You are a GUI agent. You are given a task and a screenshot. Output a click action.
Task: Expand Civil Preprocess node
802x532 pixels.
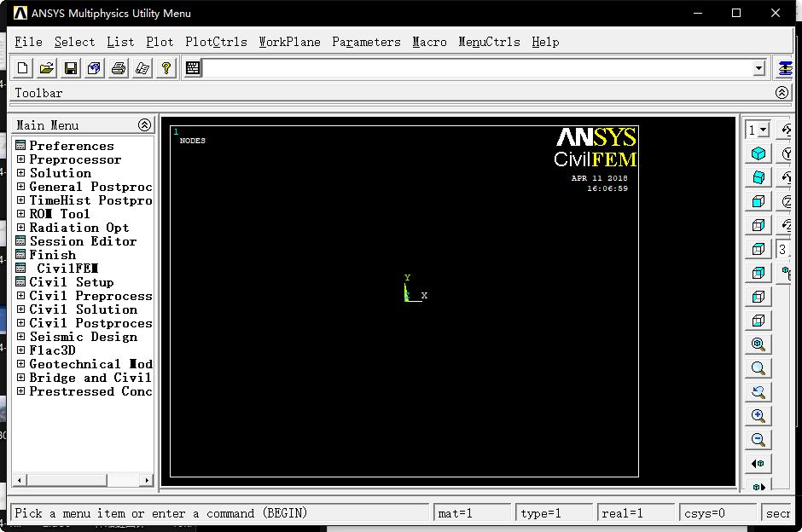20,295
